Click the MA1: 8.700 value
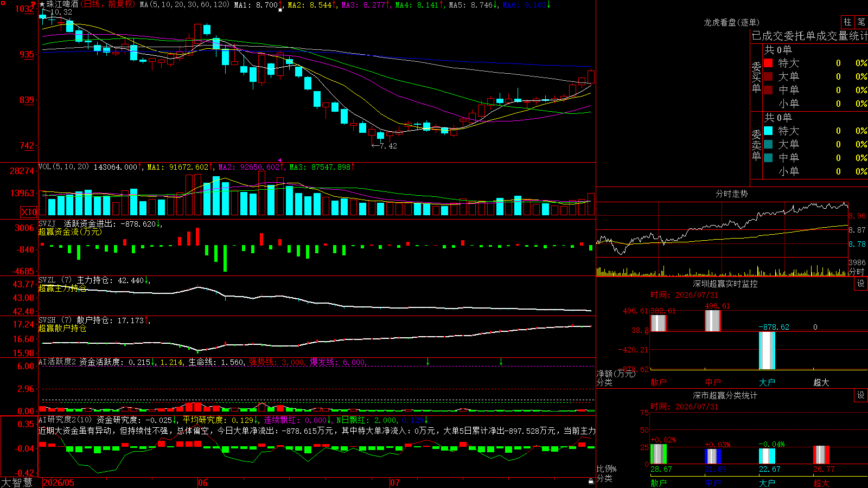Viewport: 868px width, 488px height. point(256,4)
